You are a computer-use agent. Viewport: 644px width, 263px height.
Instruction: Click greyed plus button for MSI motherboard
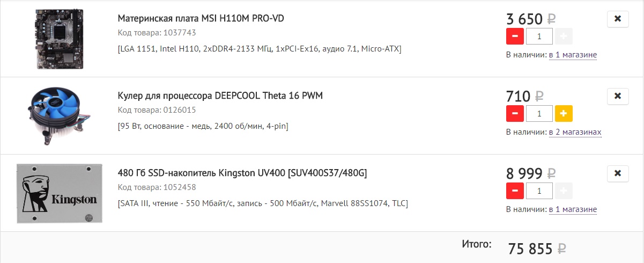point(564,36)
